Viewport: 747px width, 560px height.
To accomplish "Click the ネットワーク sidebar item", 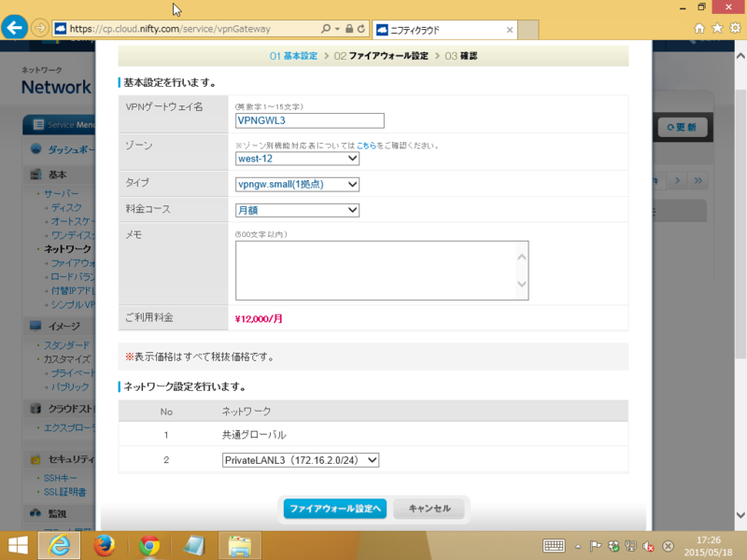I will [x=67, y=249].
